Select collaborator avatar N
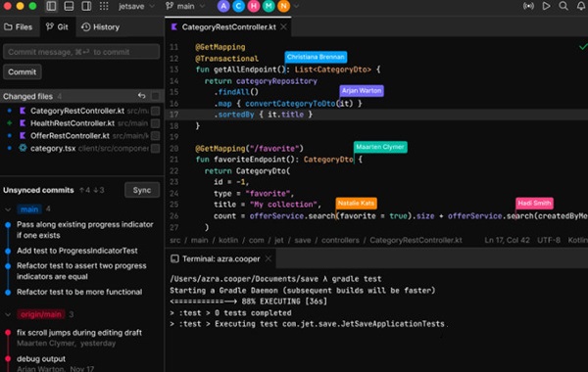 point(284,6)
